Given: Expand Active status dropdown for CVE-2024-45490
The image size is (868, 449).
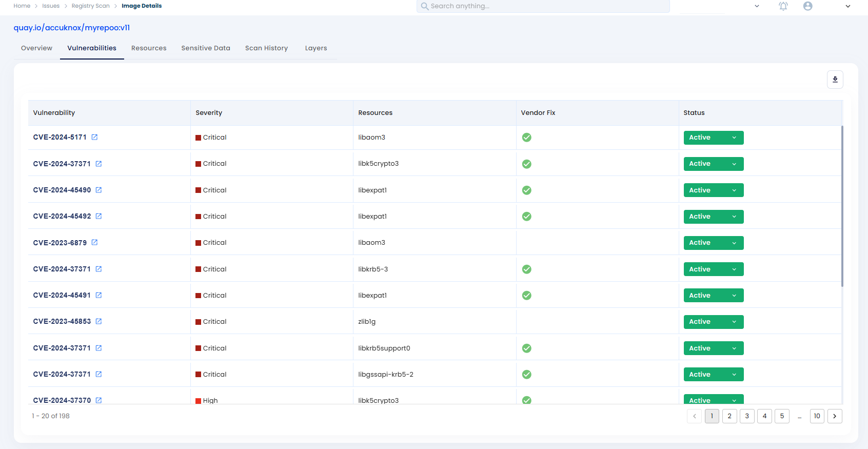Looking at the screenshot, I should pyautogui.click(x=713, y=190).
